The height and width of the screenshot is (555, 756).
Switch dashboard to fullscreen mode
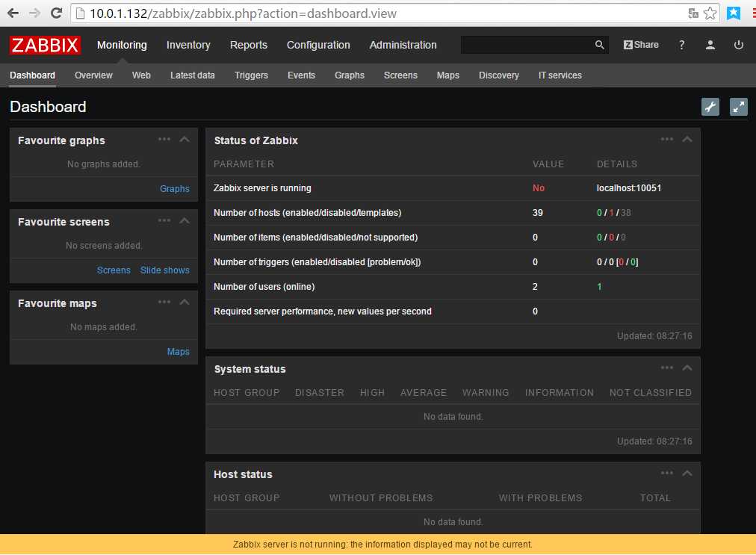pyautogui.click(x=738, y=107)
